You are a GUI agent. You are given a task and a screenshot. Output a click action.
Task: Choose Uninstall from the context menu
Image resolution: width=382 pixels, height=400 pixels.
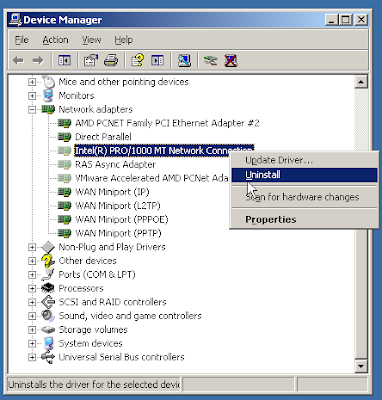click(305, 175)
